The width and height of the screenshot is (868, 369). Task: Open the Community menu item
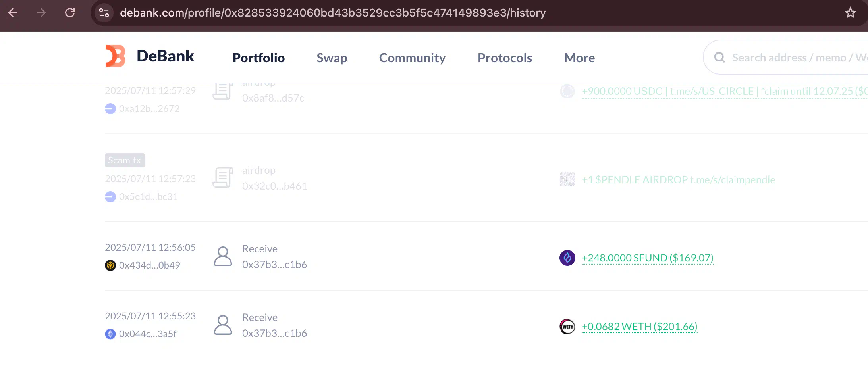click(x=412, y=58)
